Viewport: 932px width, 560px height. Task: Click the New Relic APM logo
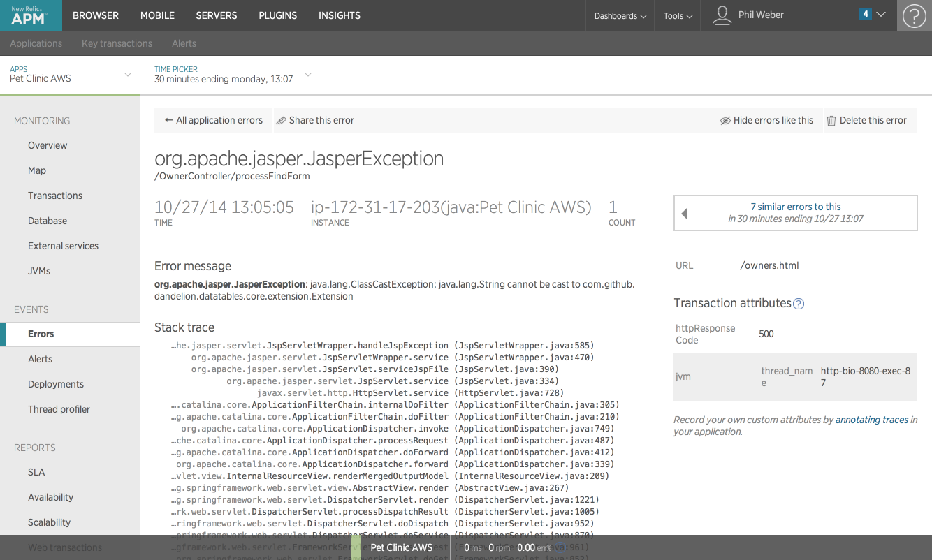click(x=31, y=15)
